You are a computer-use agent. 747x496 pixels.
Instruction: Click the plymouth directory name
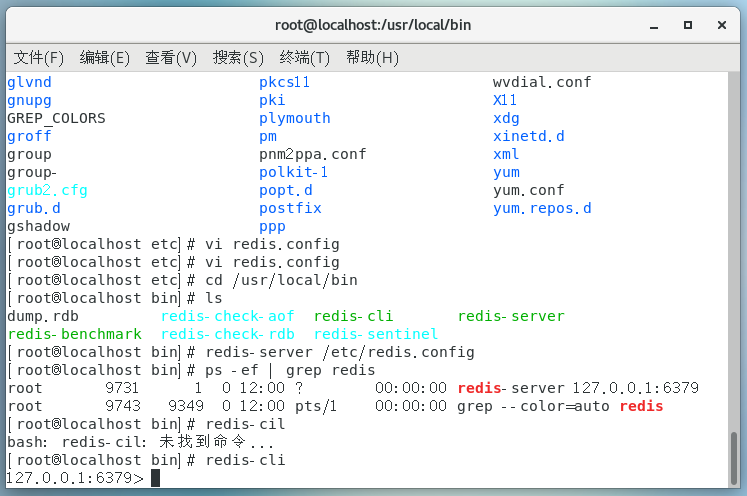[x=294, y=119]
